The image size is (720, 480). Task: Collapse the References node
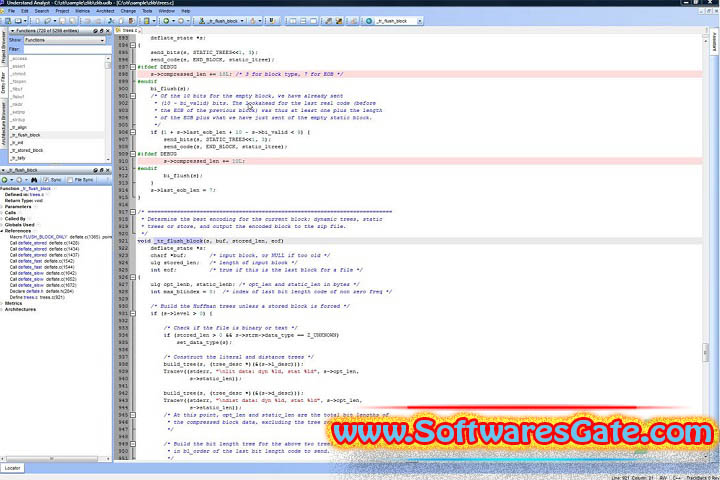[2, 231]
